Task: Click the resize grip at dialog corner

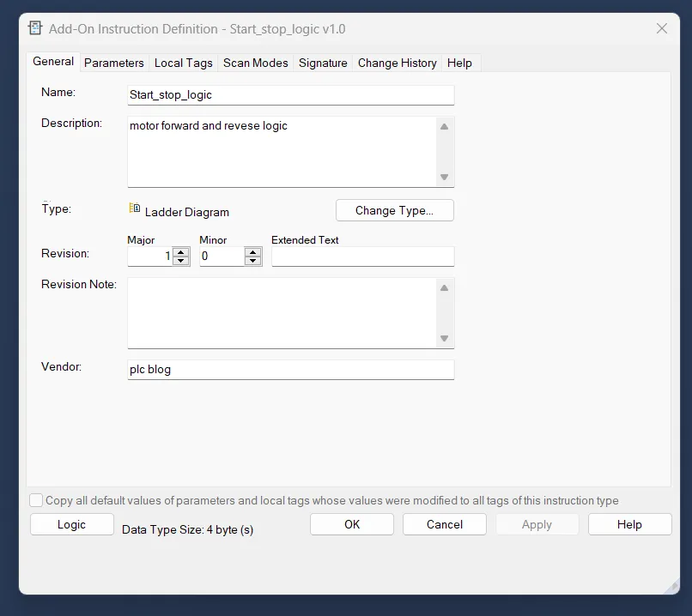Action: 672,587
